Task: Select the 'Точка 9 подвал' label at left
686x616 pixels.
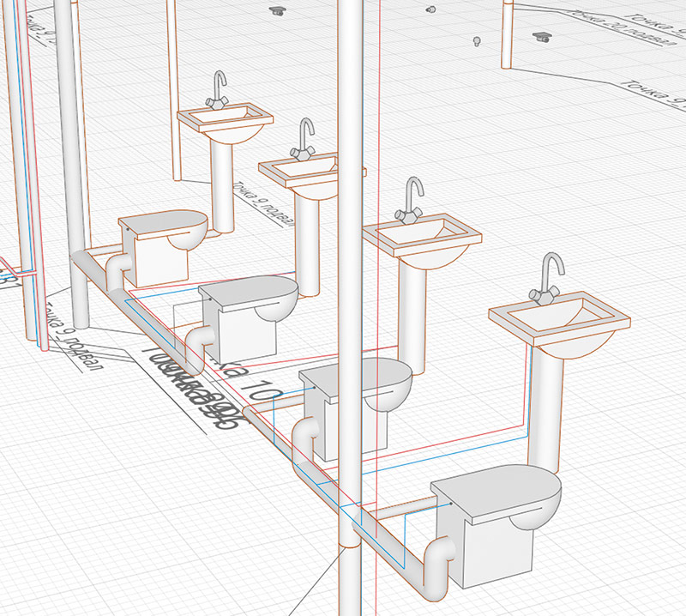Action: pos(72,332)
